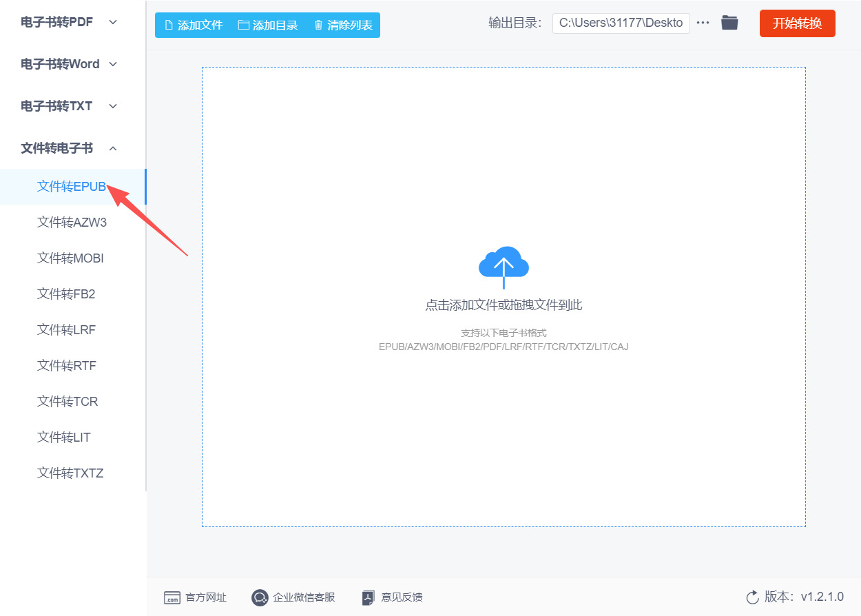
Task: Click the output directory path field
Action: click(x=621, y=23)
